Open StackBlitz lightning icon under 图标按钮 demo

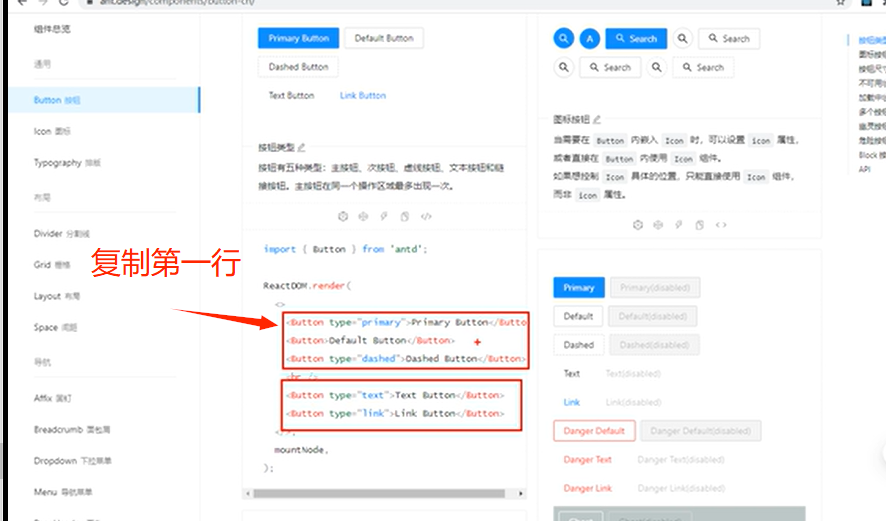679,225
